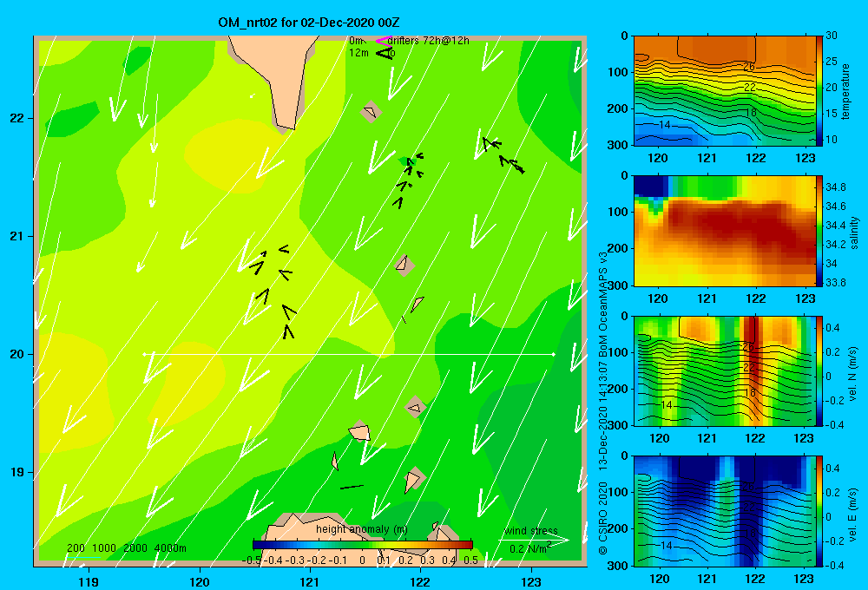Screen dimensions: 868x590
Task: Click the height anomaly color bar
Action: (x=363, y=544)
